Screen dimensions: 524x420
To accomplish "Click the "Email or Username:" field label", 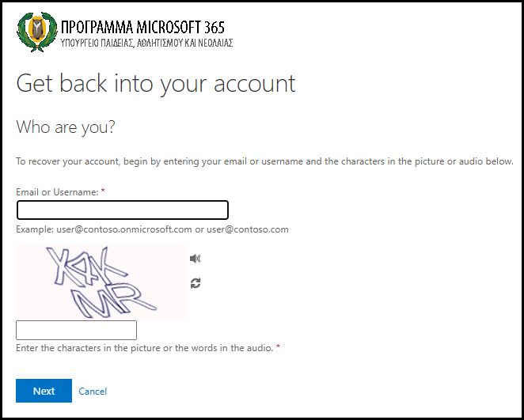I will click(57, 192).
